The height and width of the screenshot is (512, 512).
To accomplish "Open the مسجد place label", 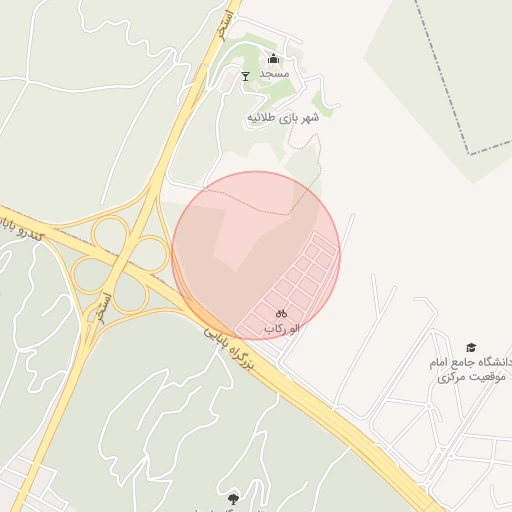I will (274, 74).
